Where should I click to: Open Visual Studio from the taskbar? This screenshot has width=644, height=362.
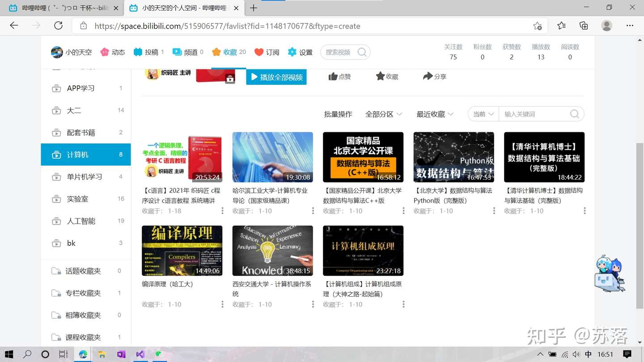[140, 354]
